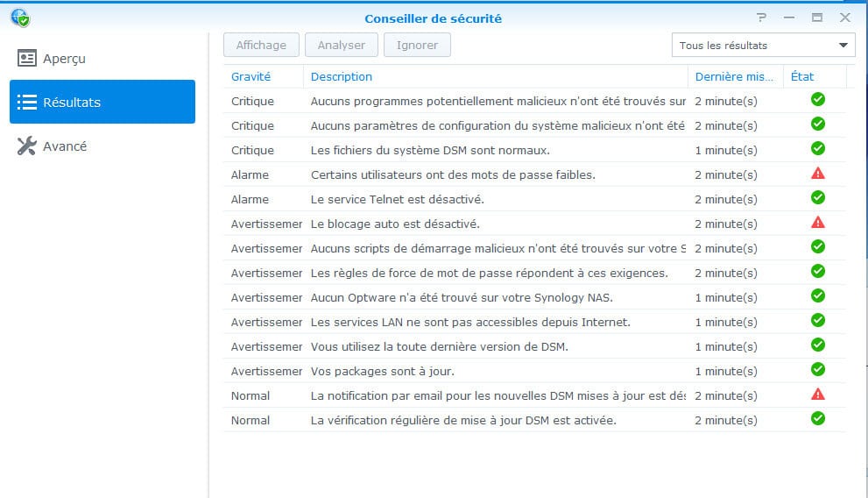The width and height of the screenshot is (868, 498).
Task: Sort by the État column header
Action: pos(815,76)
